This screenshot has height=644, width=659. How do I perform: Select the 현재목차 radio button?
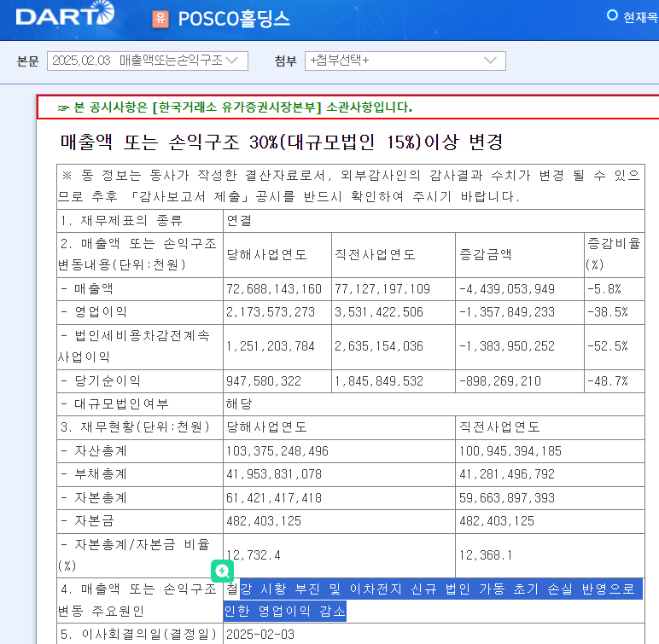612,15
